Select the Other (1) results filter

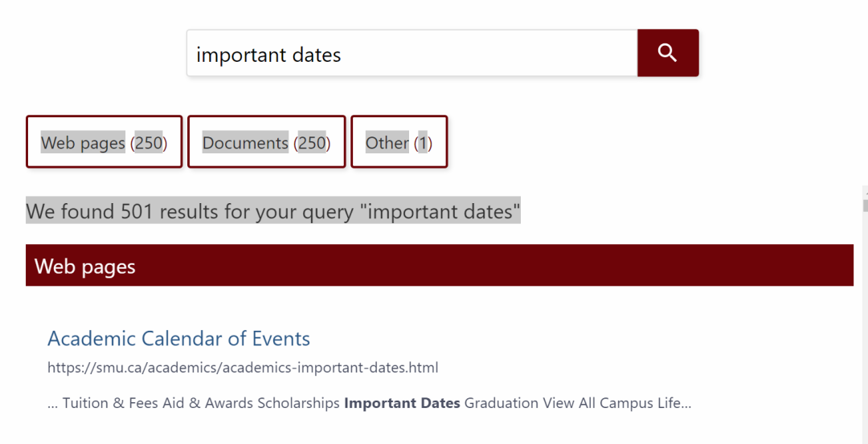coord(399,142)
